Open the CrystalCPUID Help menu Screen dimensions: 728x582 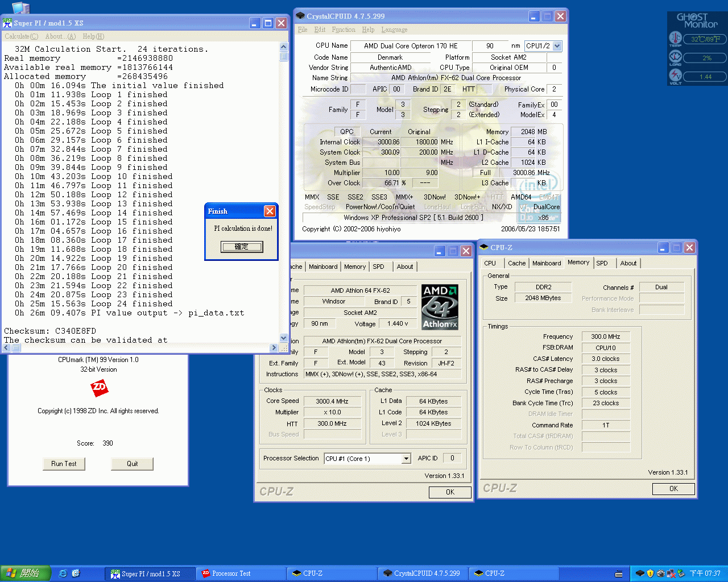coord(368,30)
